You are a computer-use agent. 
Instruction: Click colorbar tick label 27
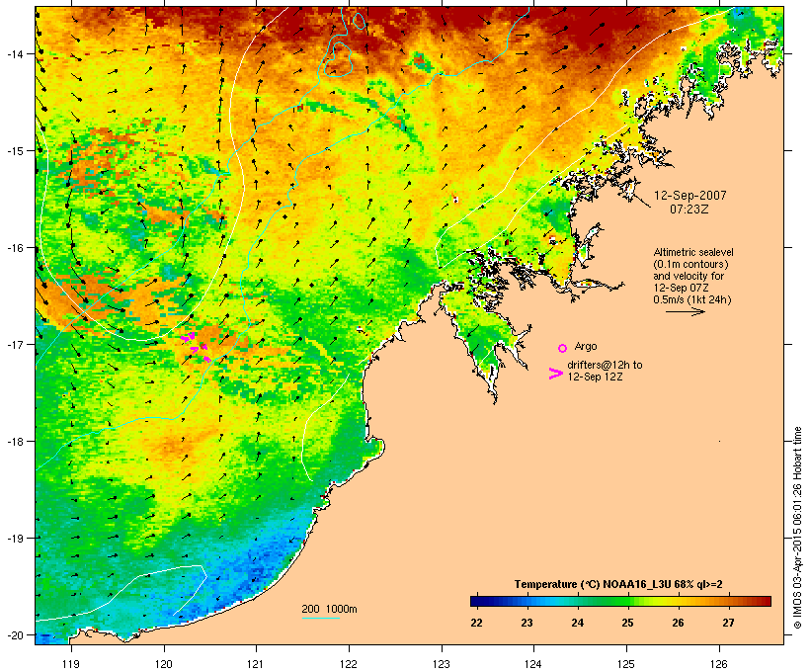tap(728, 623)
